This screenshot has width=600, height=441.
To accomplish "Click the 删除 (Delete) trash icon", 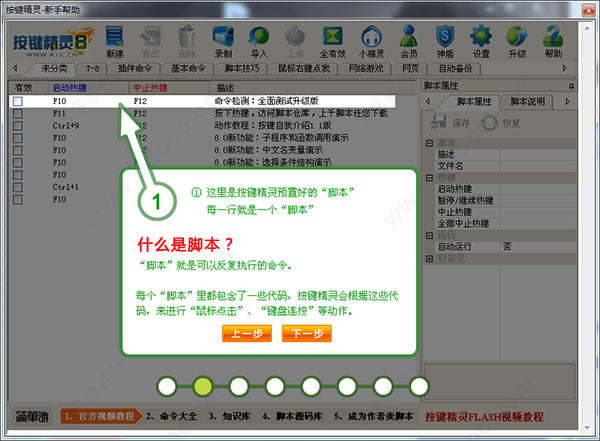I will click(x=187, y=42).
